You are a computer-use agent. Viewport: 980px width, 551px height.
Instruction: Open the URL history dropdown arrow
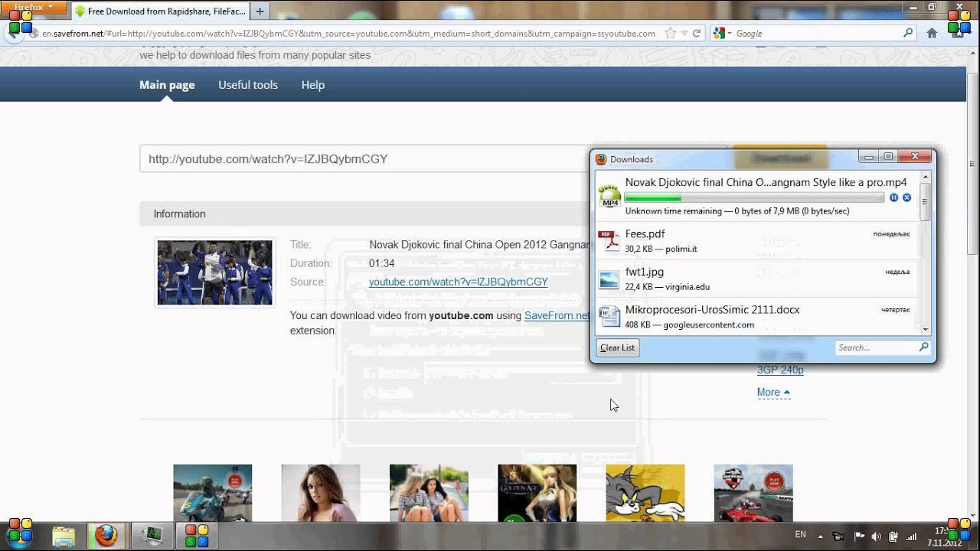684,34
